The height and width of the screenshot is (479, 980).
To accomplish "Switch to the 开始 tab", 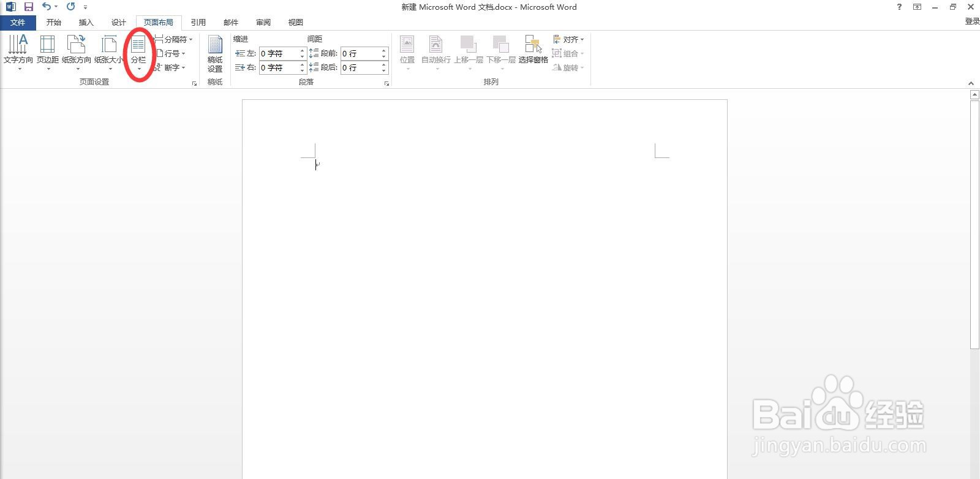I will click(54, 22).
